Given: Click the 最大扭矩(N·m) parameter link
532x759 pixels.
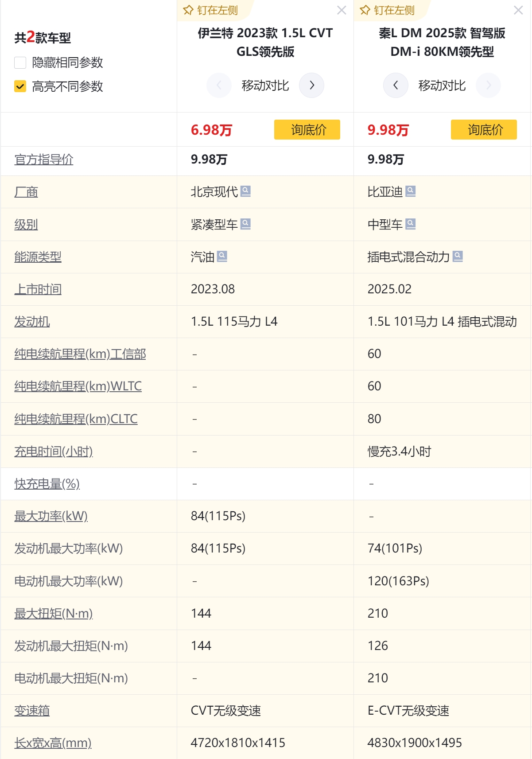Looking at the screenshot, I should coord(54,614).
